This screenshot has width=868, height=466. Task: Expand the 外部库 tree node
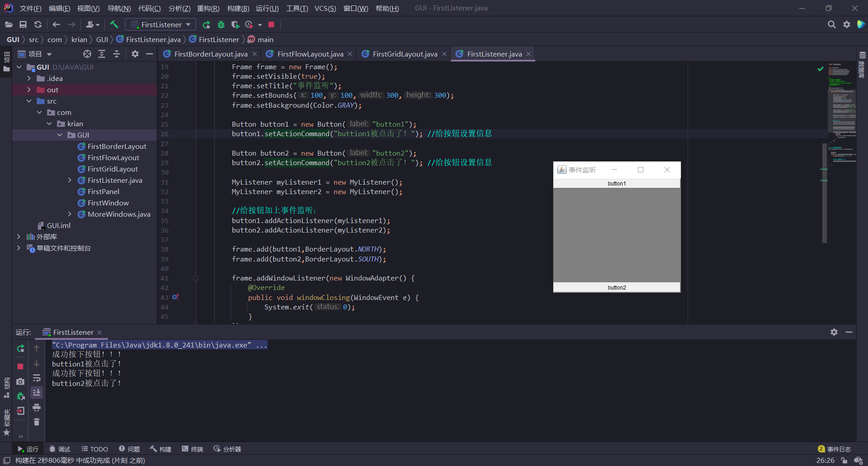click(x=19, y=237)
